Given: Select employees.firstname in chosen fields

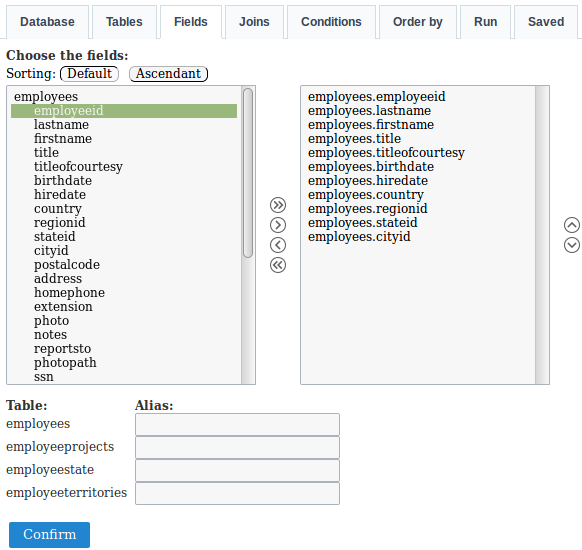Looking at the screenshot, I should pos(419,125).
